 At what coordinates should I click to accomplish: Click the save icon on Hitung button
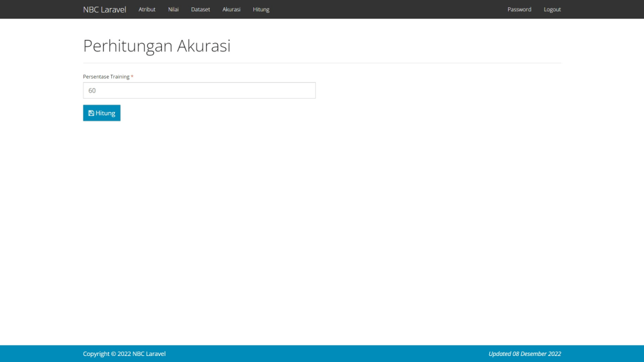click(x=91, y=113)
